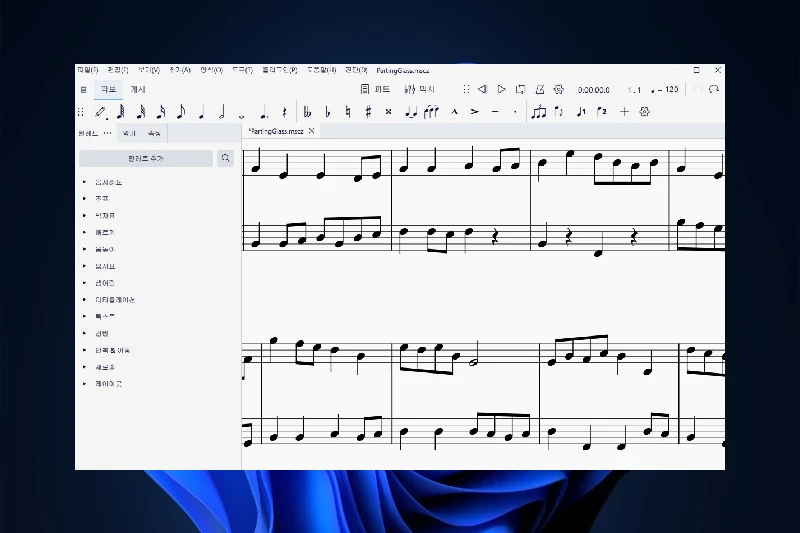Insert a rest from note toolbar
This screenshot has width=800, height=533.
(x=284, y=112)
